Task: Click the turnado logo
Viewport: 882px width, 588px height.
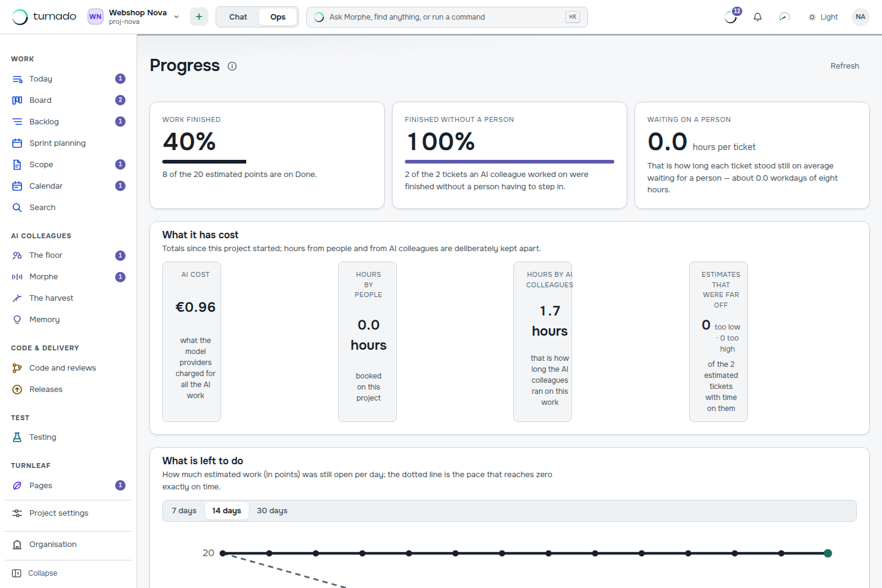Action: pos(45,17)
